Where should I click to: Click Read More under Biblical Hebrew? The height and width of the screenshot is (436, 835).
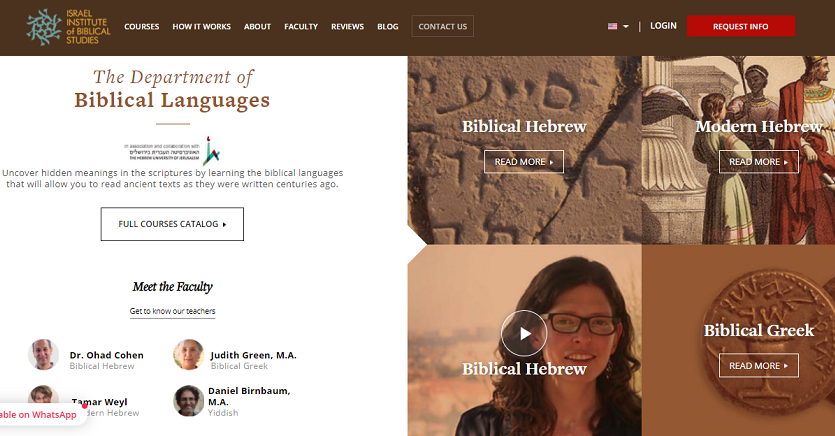[523, 162]
